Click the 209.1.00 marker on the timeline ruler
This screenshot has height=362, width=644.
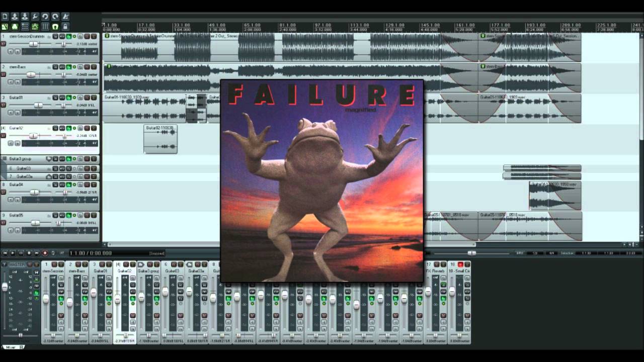pos(571,25)
